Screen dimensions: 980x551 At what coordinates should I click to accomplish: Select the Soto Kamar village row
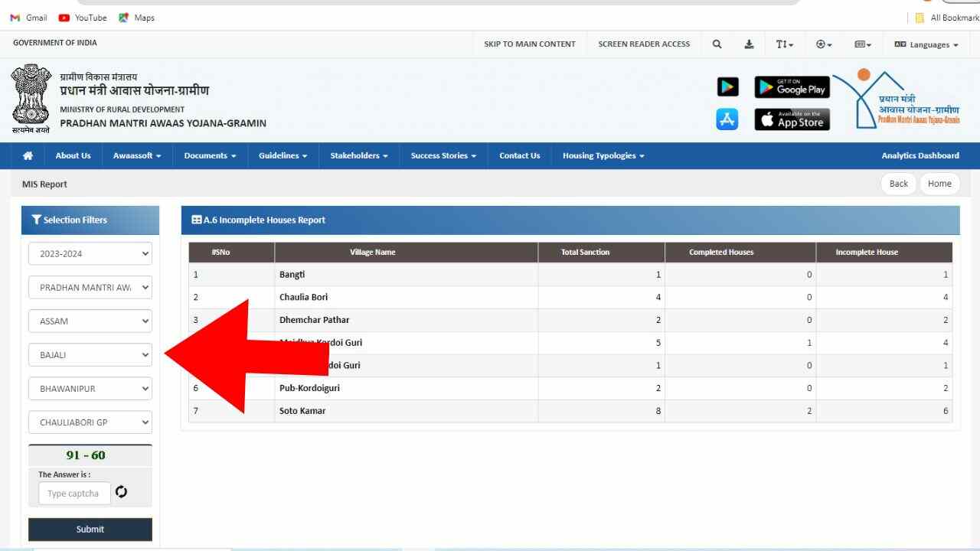(570, 411)
